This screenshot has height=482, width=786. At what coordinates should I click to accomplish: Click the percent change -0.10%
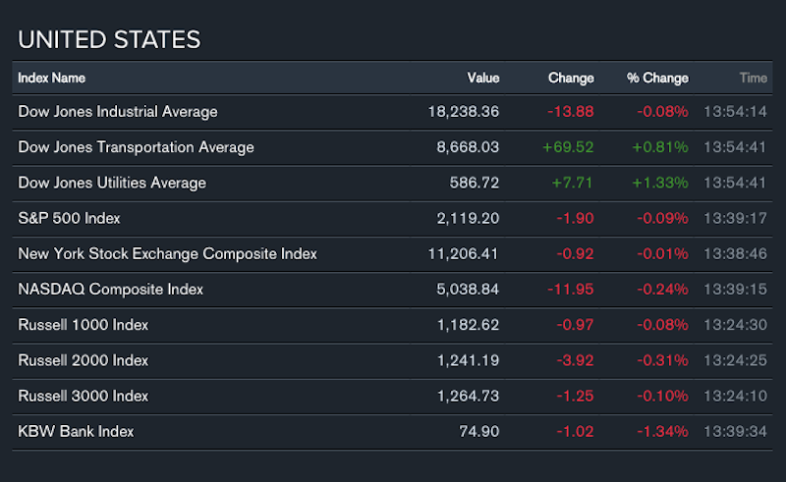click(x=663, y=396)
